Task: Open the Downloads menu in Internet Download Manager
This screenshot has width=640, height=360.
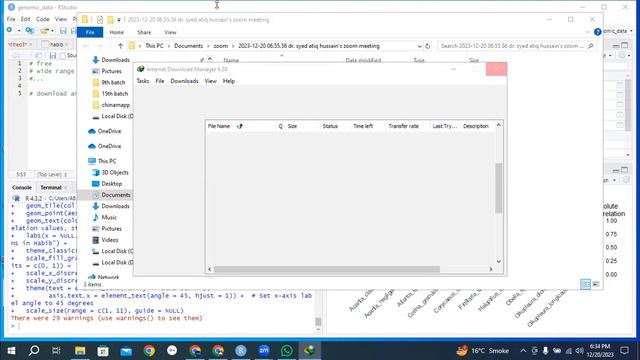Action: tap(184, 81)
